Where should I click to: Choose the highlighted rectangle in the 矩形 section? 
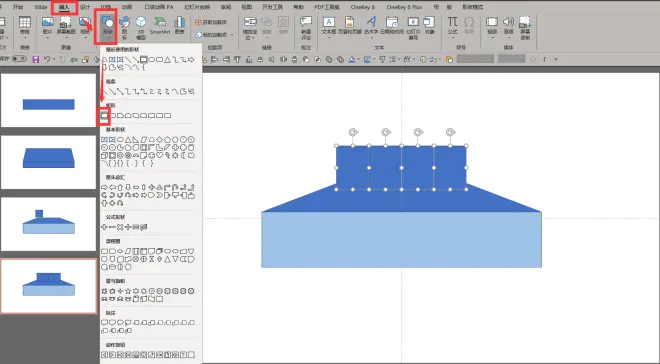pos(104,115)
